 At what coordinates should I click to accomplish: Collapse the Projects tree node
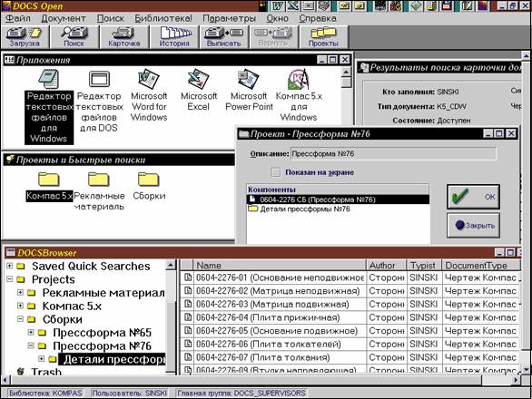click(10, 279)
